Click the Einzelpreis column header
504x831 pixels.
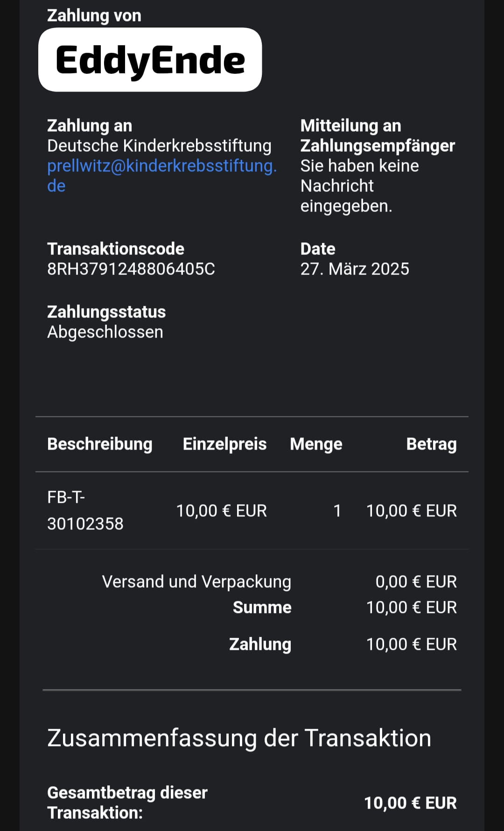[x=224, y=444]
